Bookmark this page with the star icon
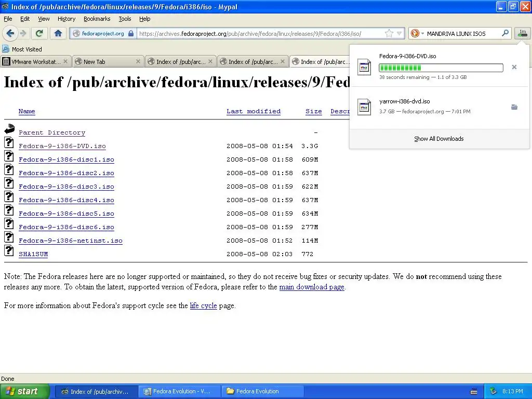This screenshot has height=399, width=532. 389,34
